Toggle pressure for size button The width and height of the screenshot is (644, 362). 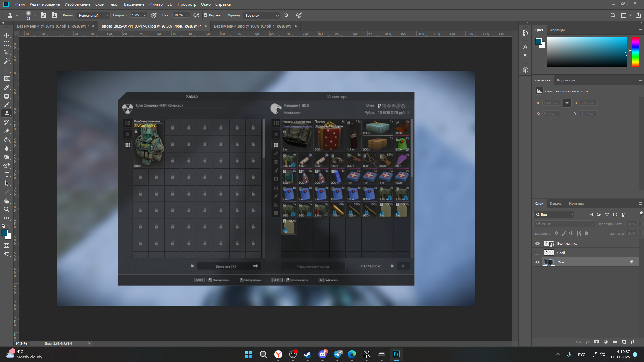(x=299, y=15)
